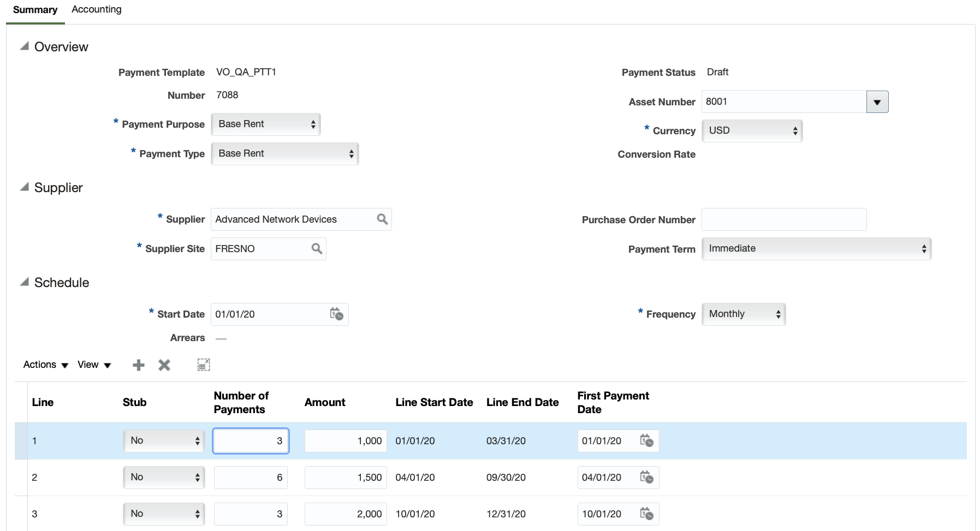Click the Supplier search magnifier icon

click(382, 219)
